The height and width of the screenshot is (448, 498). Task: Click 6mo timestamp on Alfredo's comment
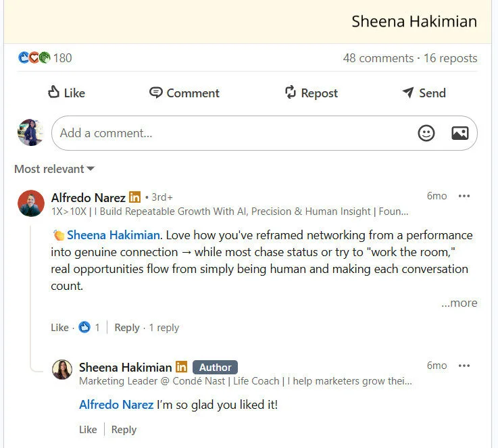(x=437, y=196)
